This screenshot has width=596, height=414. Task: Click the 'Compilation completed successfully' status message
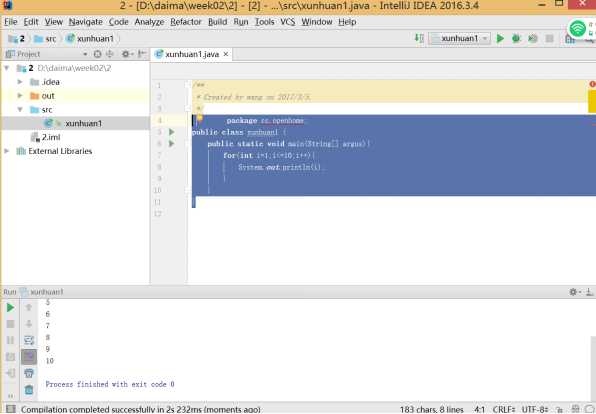(141, 409)
